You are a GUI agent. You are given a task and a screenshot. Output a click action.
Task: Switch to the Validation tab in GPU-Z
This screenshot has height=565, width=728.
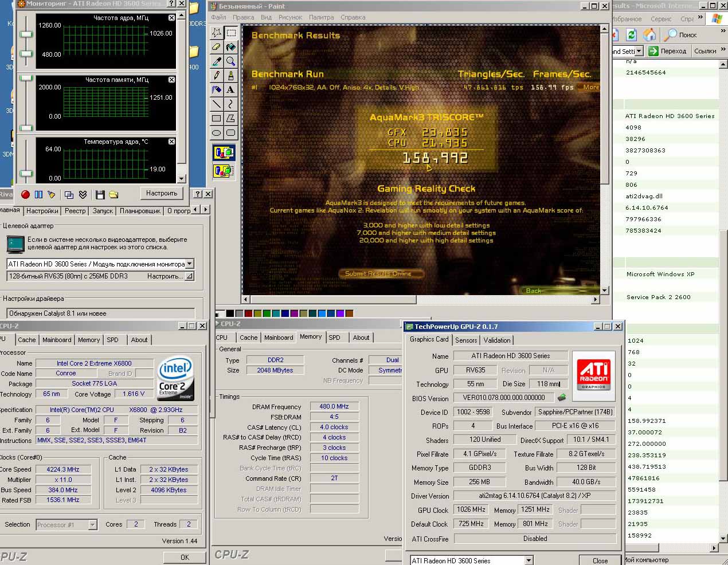click(497, 340)
